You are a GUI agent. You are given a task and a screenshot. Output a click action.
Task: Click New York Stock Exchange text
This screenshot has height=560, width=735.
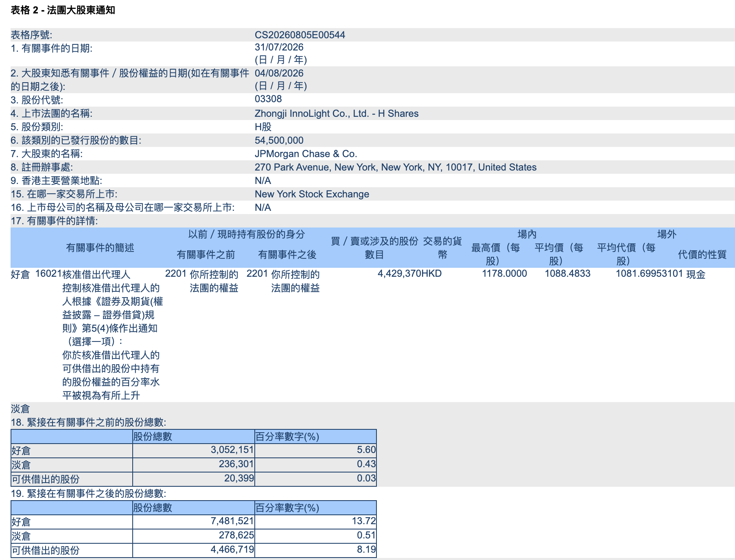[312, 194]
